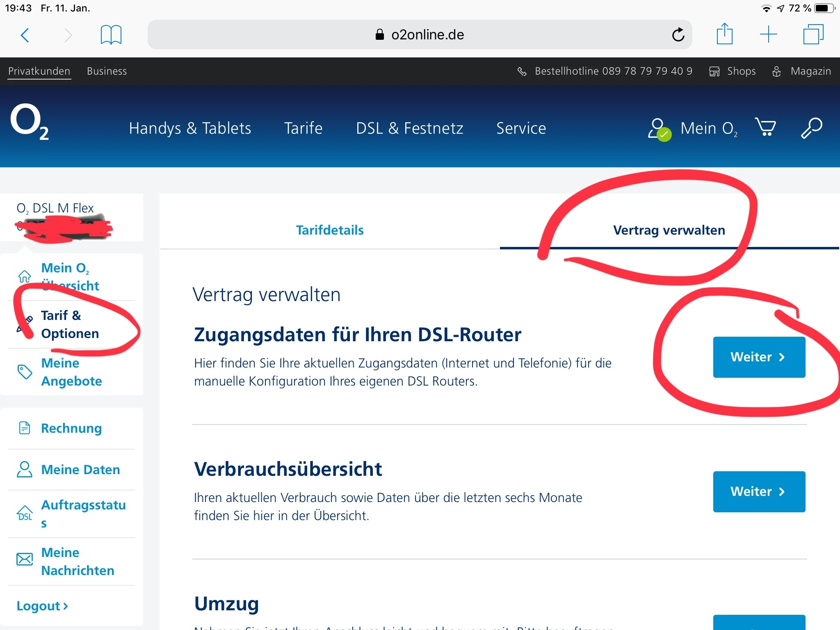The image size is (840, 630).
Task: Tap the Safari share icon
Action: [x=724, y=34]
